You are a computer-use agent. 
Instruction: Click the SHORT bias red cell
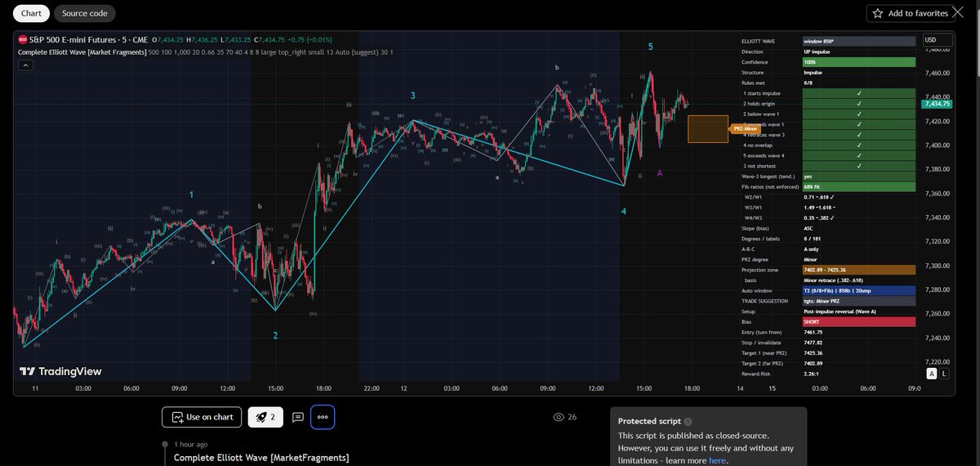tap(858, 322)
